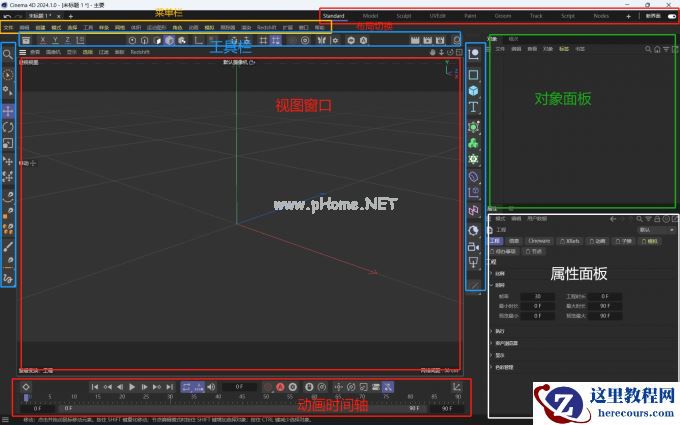Click the timeline playhead at frame 0

(x=26, y=397)
